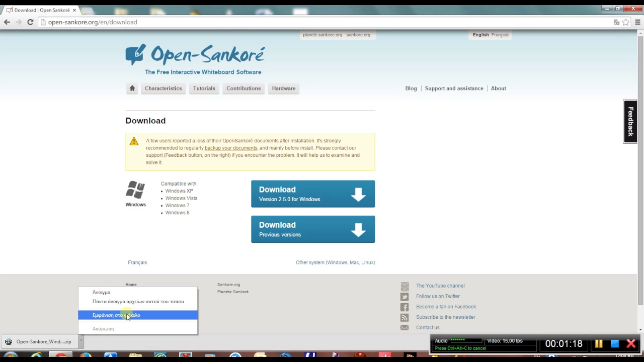This screenshot has height=362, width=644.
Task: Click the address bar URL field
Action: [325, 22]
